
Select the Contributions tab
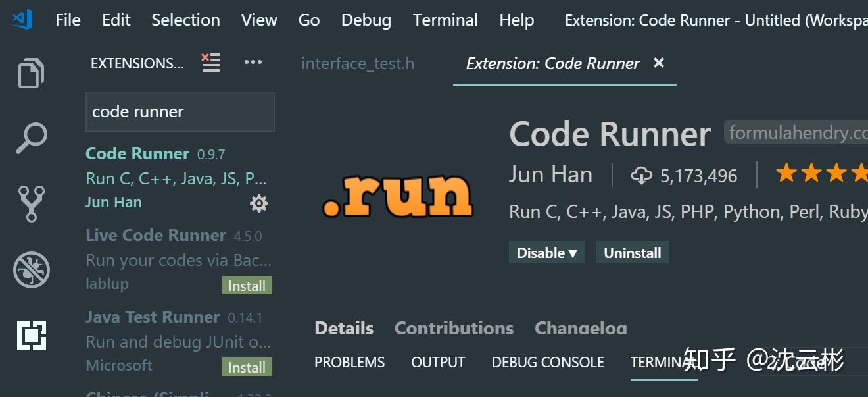pyautogui.click(x=454, y=327)
